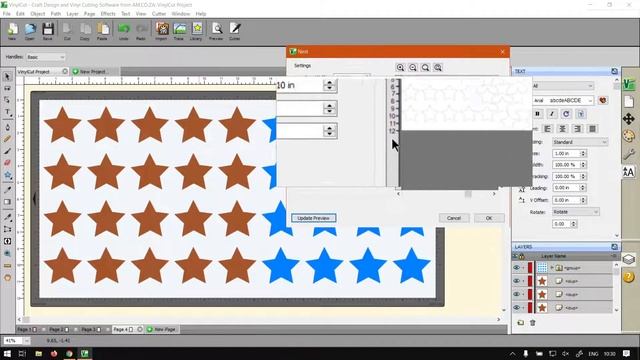The height and width of the screenshot is (360, 640).
Task: Select the Text (T) tool in left toolbox
Action: [x=7, y=112]
